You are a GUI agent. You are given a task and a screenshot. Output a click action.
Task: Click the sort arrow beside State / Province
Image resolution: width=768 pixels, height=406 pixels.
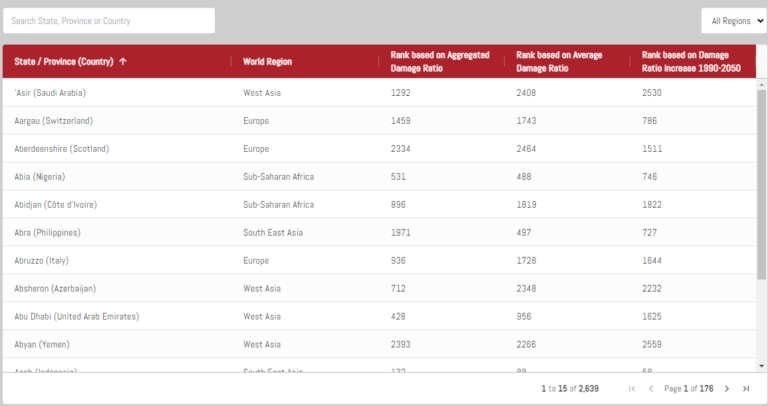click(x=123, y=62)
